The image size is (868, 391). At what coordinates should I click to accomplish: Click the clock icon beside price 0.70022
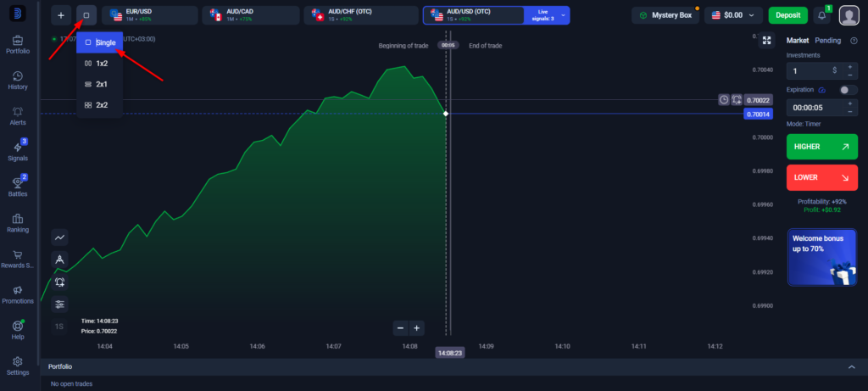pyautogui.click(x=724, y=100)
